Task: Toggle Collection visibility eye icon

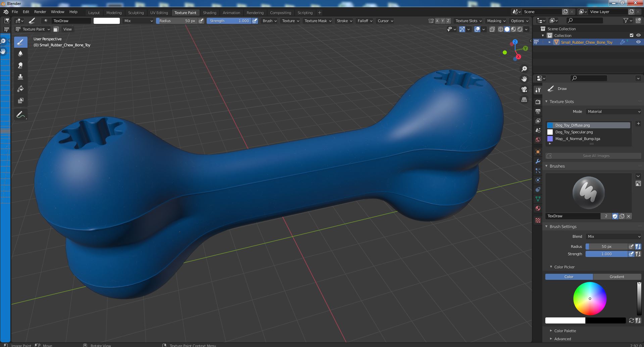Action: tap(638, 35)
